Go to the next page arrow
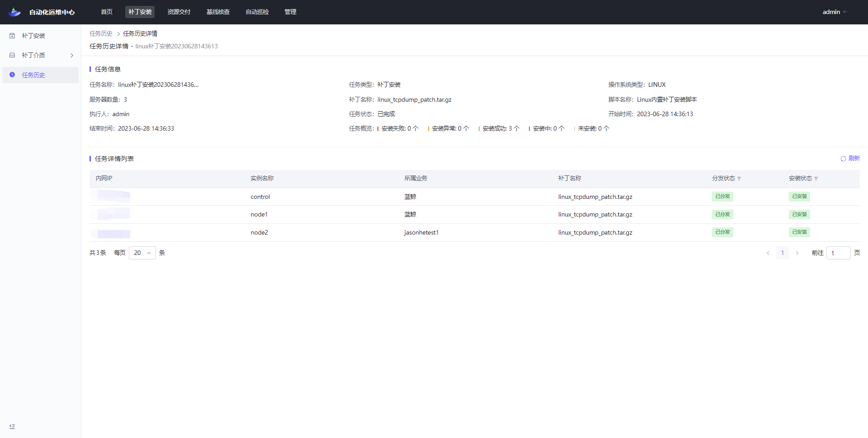This screenshot has width=868, height=438. [797, 253]
